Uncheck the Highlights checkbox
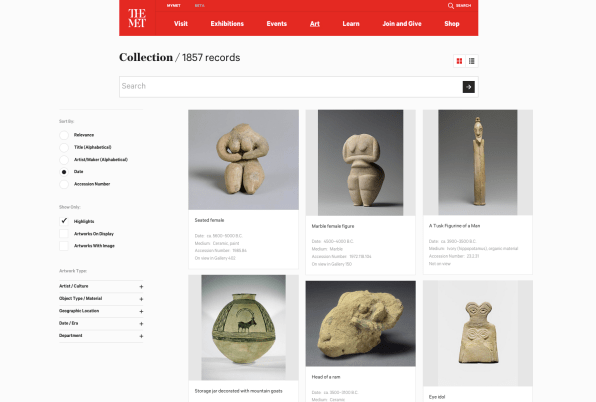596x402 pixels. 64,221
